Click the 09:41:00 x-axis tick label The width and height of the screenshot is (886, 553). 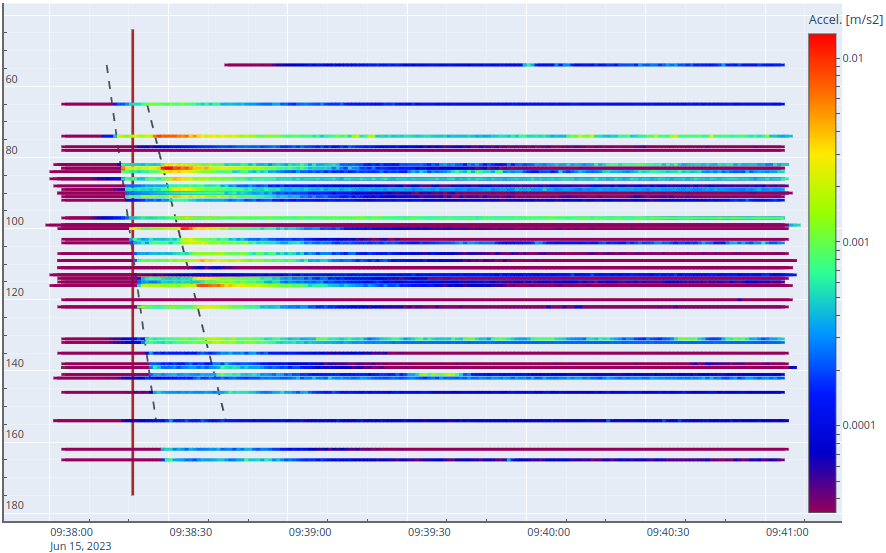pos(787,533)
